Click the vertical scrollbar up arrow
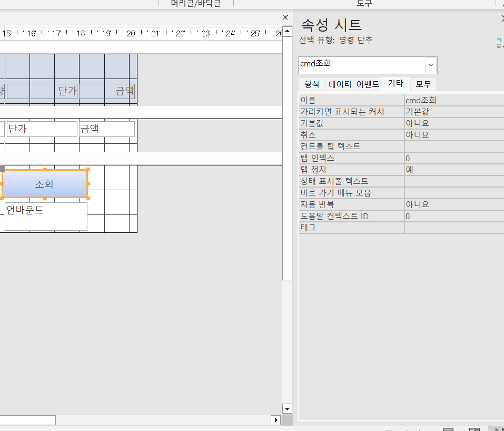504x431 pixels. 287,31
